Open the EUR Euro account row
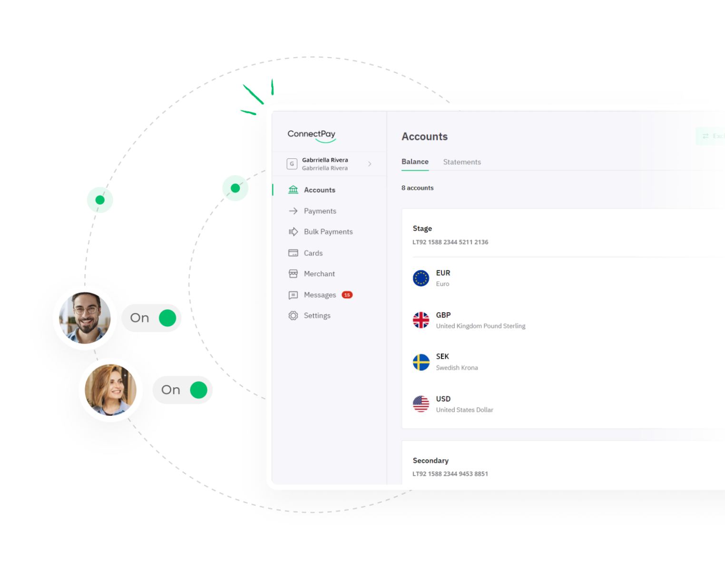This screenshot has width=725, height=588. pyautogui.click(x=443, y=278)
